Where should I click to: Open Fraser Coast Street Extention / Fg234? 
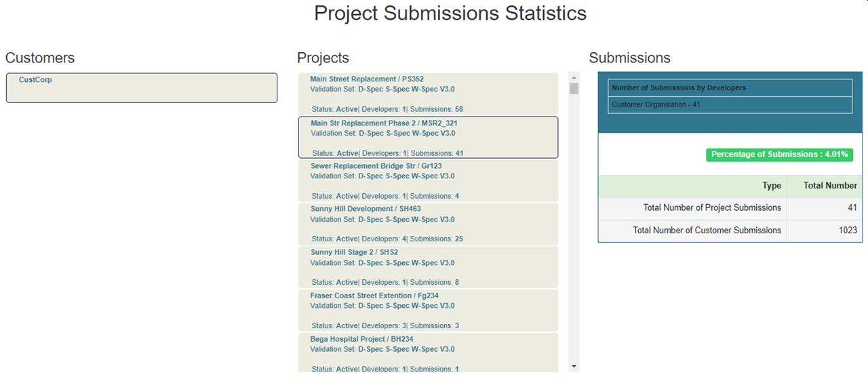point(427,310)
